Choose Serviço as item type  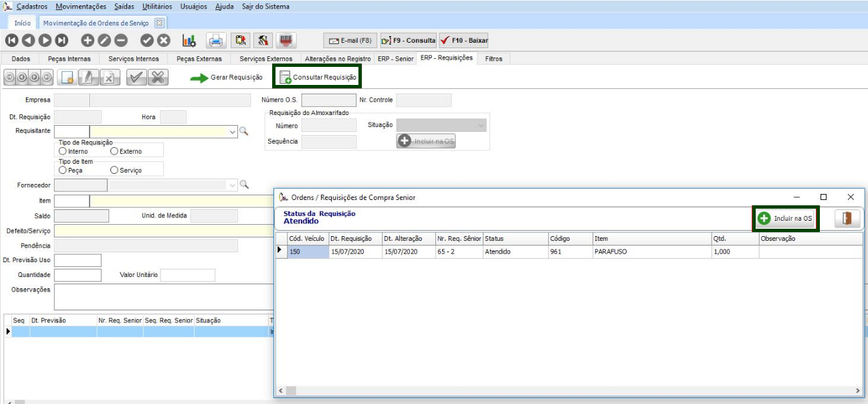click(114, 171)
